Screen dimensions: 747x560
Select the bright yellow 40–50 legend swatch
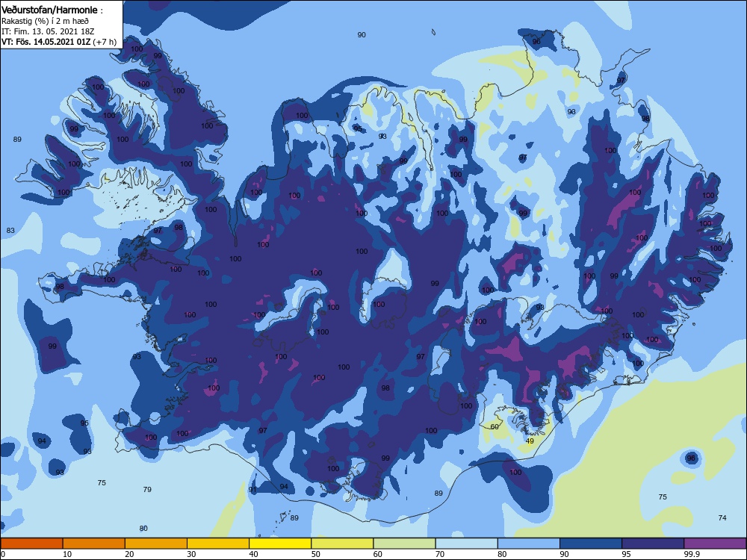280,544
